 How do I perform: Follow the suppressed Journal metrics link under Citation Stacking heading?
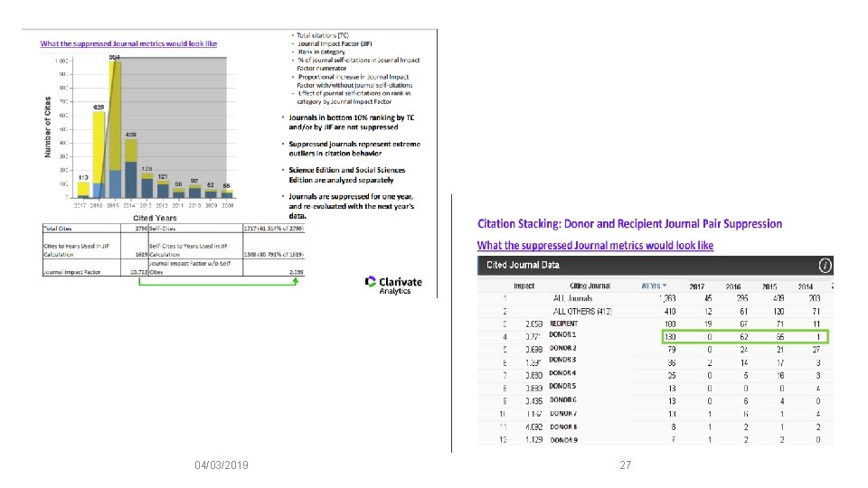click(595, 246)
